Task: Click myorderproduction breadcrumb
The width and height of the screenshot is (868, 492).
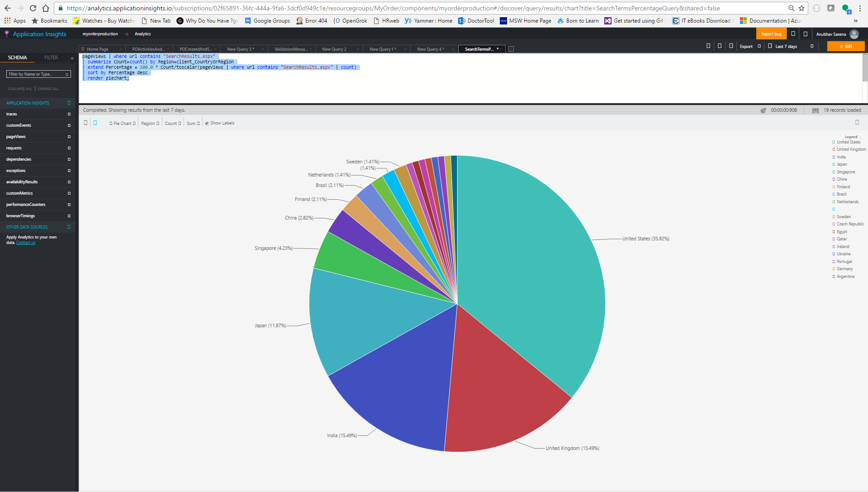Action: tap(100, 34)
